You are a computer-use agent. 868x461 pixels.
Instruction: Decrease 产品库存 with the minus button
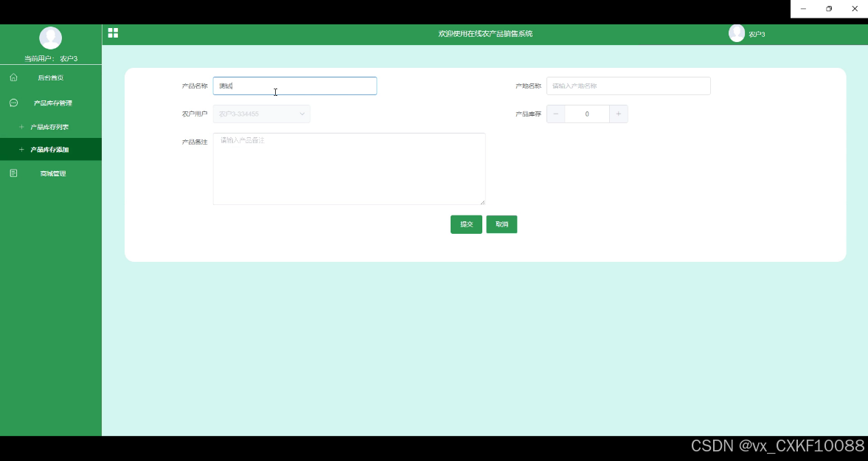[x=556, y=114]
